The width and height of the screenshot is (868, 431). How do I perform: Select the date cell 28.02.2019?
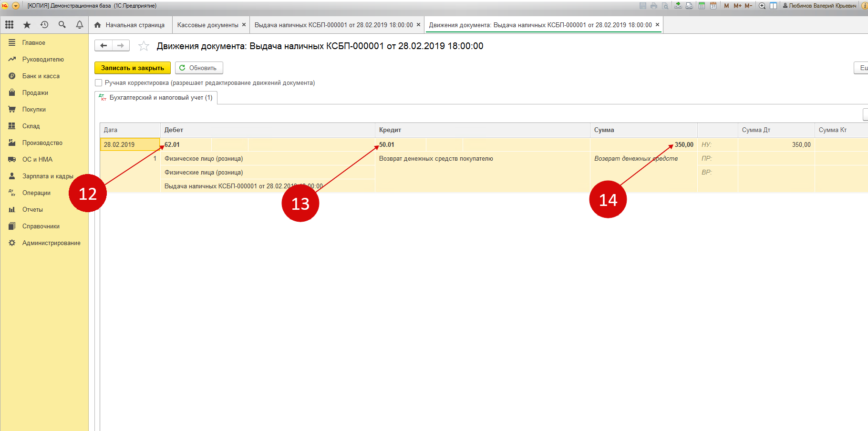pyautogui.click(x=130, y=144)
